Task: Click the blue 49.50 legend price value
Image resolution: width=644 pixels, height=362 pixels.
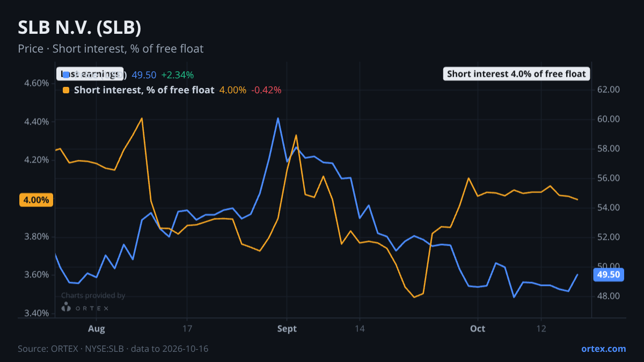Action: 144,75
